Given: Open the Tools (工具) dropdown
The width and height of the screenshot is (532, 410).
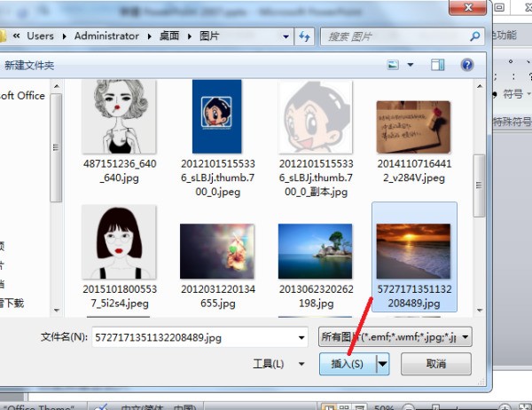Looking at the screenshot, I should coord(278,364).
